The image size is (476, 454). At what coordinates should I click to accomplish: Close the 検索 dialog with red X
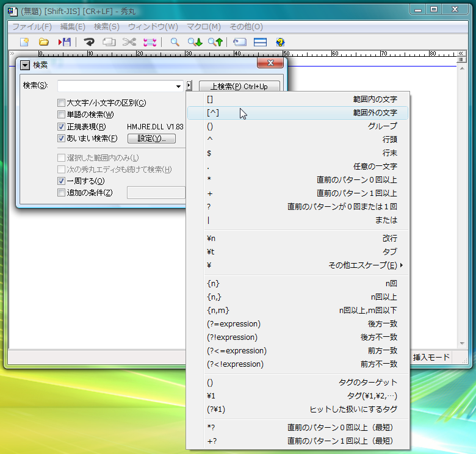pos(270,63)
